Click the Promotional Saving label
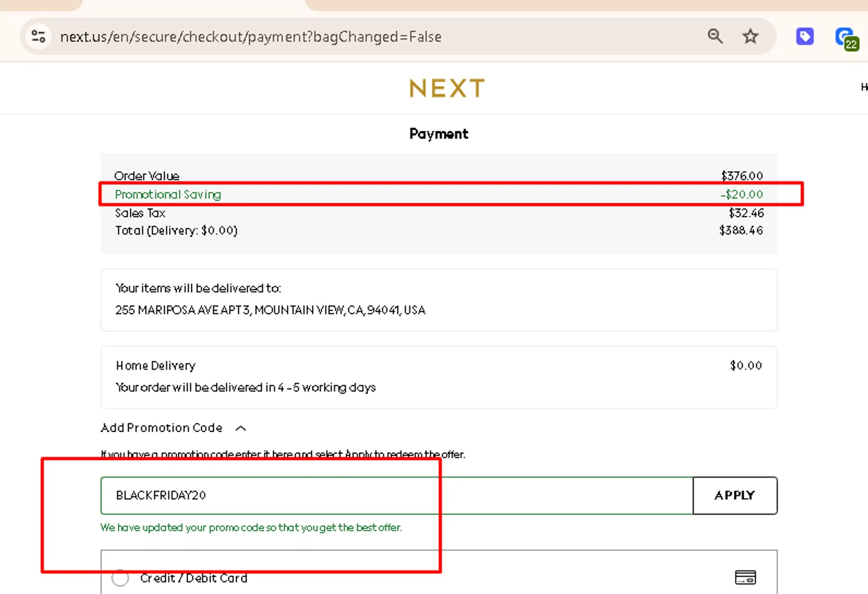The height and width of the screenshot is (594, 868). [168, 194]
